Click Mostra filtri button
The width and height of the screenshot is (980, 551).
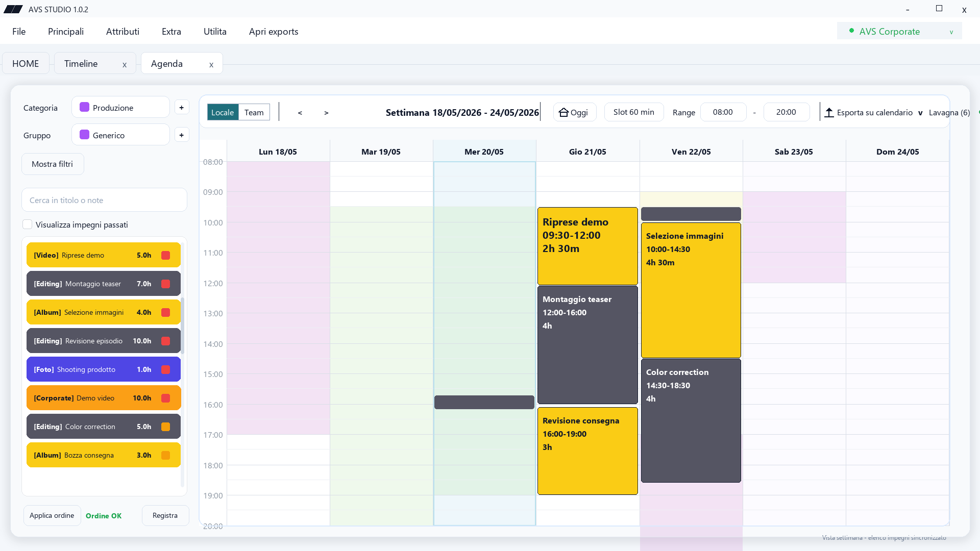pyautogui.click(x=53, y=164)
